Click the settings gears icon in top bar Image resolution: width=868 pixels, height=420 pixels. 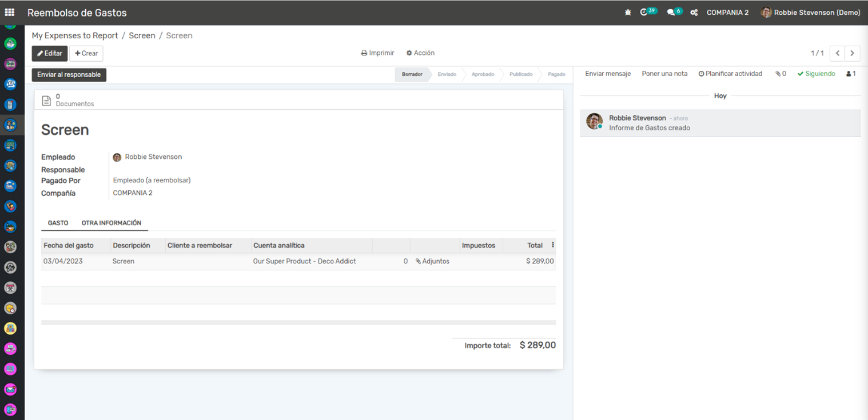[694, 13]
